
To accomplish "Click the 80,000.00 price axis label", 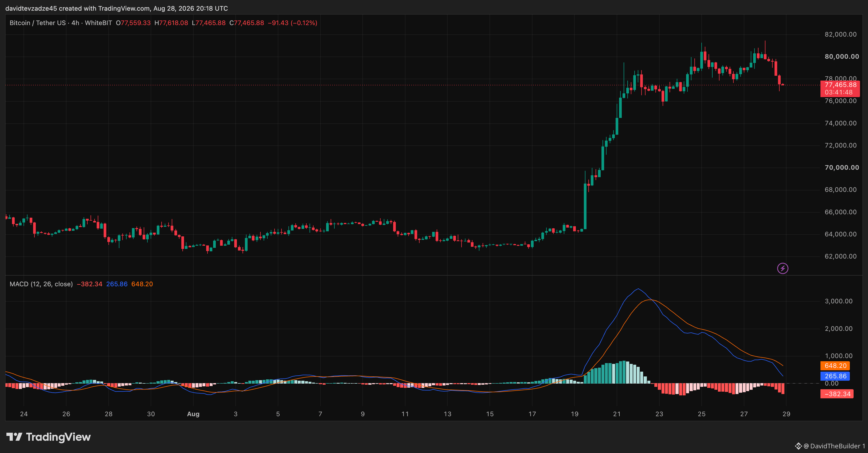I will (842, 57).
